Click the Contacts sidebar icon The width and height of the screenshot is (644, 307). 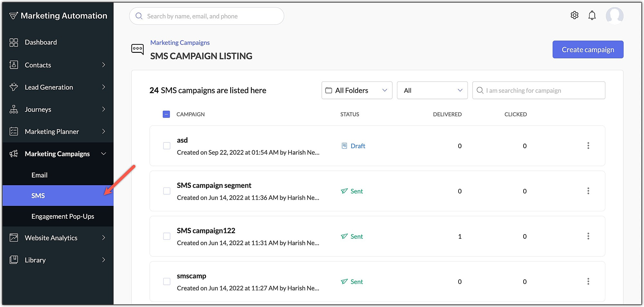pyautogui.click(x=14, y=65)
